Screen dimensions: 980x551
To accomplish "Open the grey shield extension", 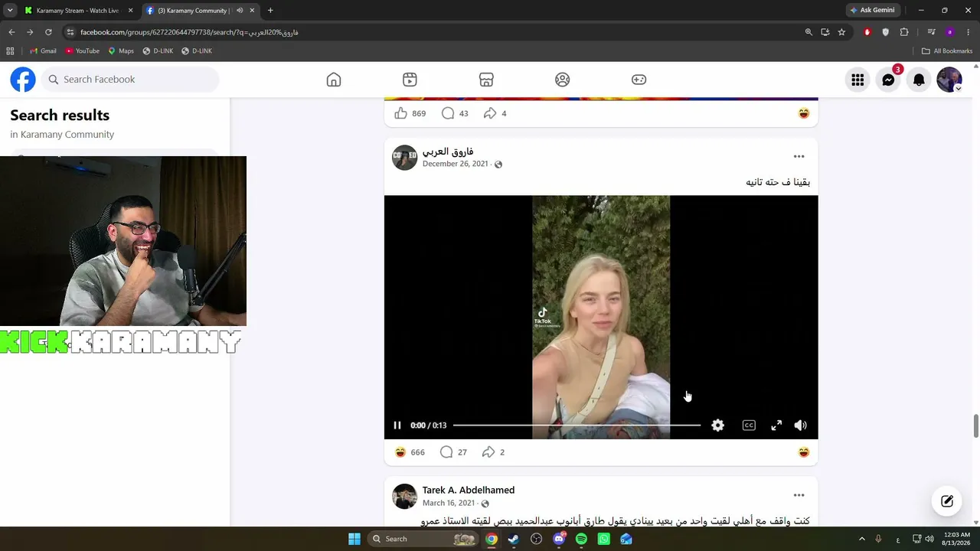I will tap(886, 32).
